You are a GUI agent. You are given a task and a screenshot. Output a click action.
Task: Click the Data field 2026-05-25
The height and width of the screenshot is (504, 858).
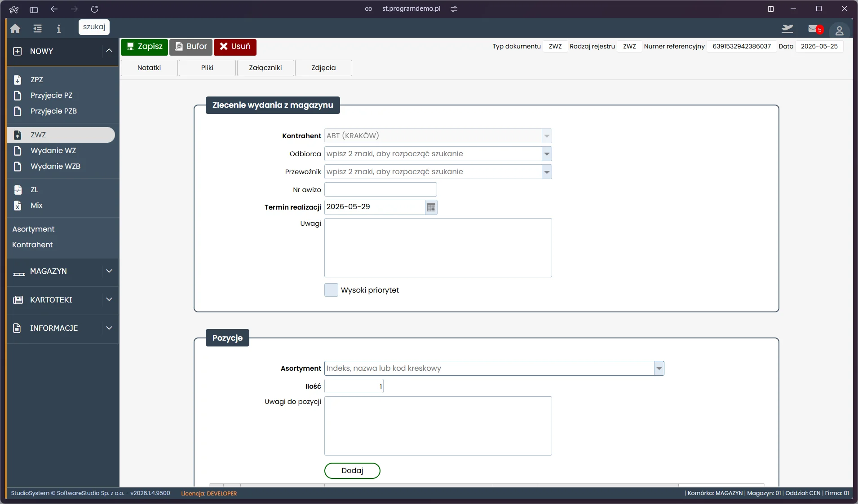coord(819,46)
